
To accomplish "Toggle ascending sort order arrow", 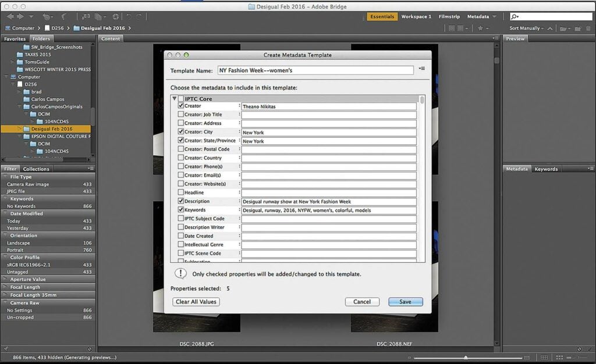I will [x=550, y=28].
